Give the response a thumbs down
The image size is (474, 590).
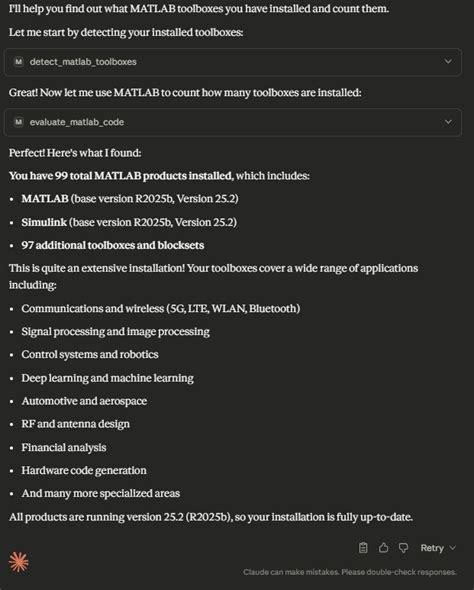(x=403, y=548)
